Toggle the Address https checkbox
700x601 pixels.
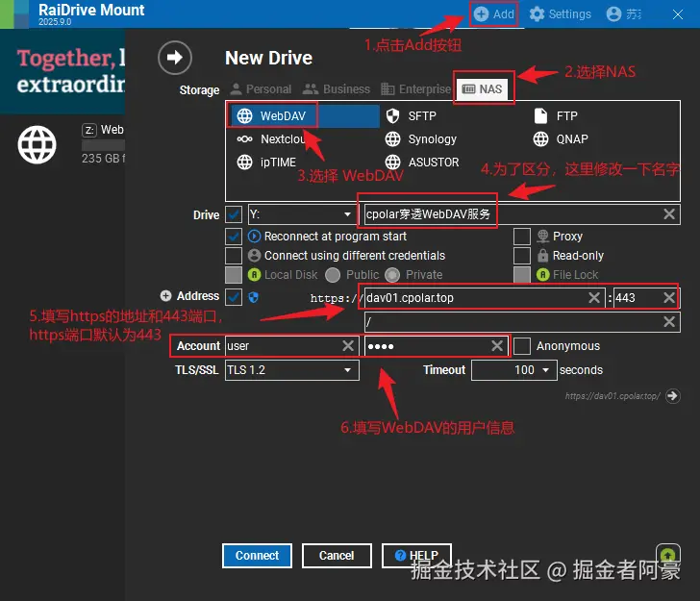coord(234,297)
